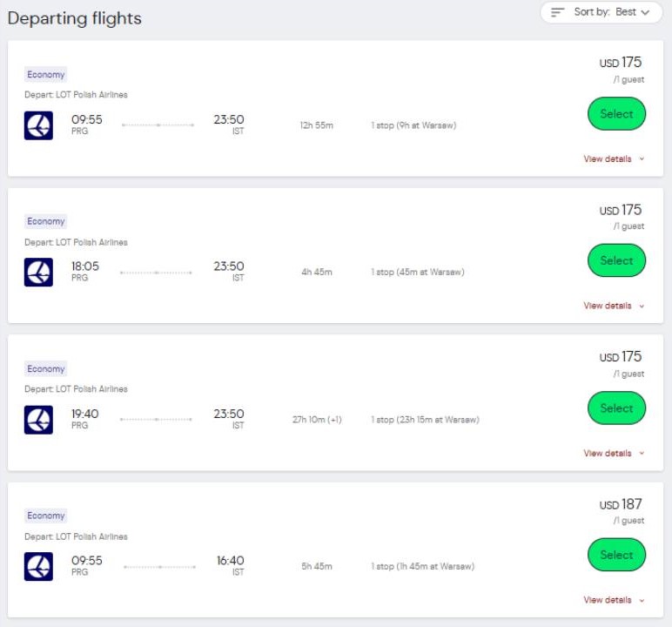Click LOT logo of USD 187 flight

click(x=38, y=566)
